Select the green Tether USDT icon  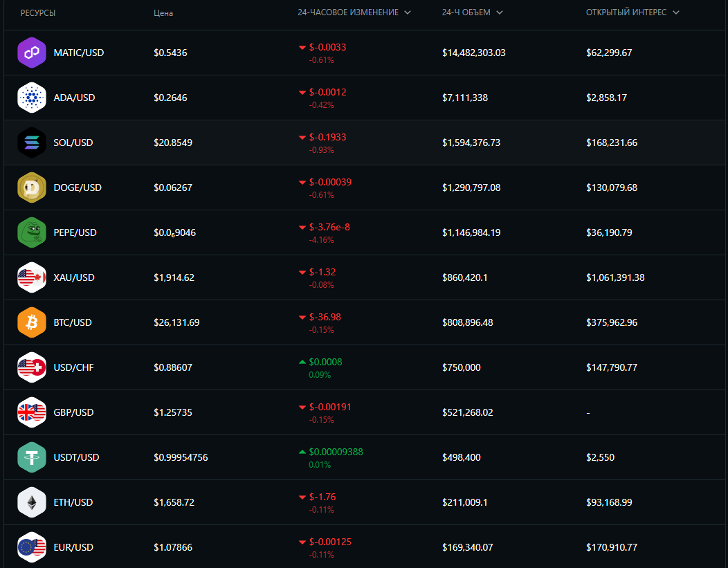(x=31, y=457)
